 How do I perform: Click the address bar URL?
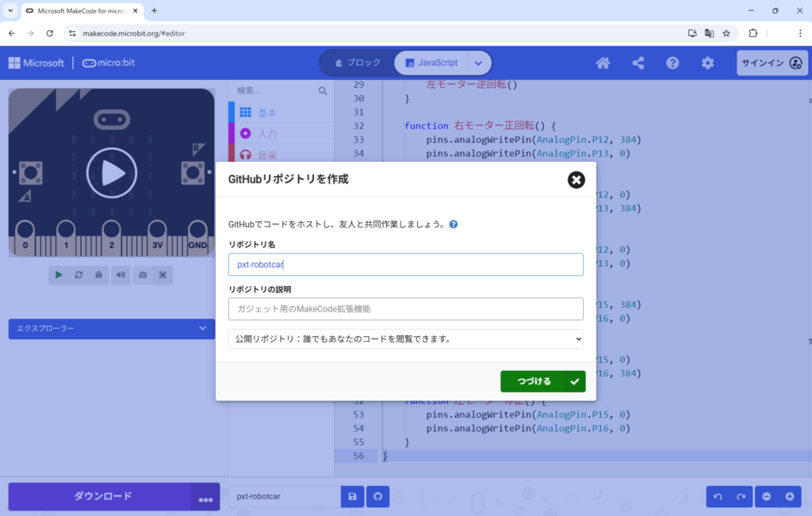(134, 33)
